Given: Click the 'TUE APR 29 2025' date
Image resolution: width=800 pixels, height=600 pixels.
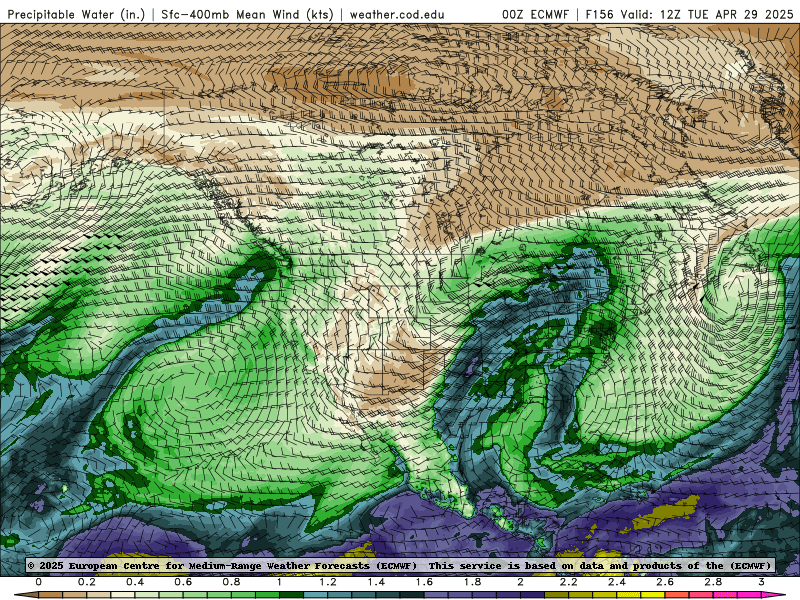Looking at the screenshot, I should tap(740, 15).
